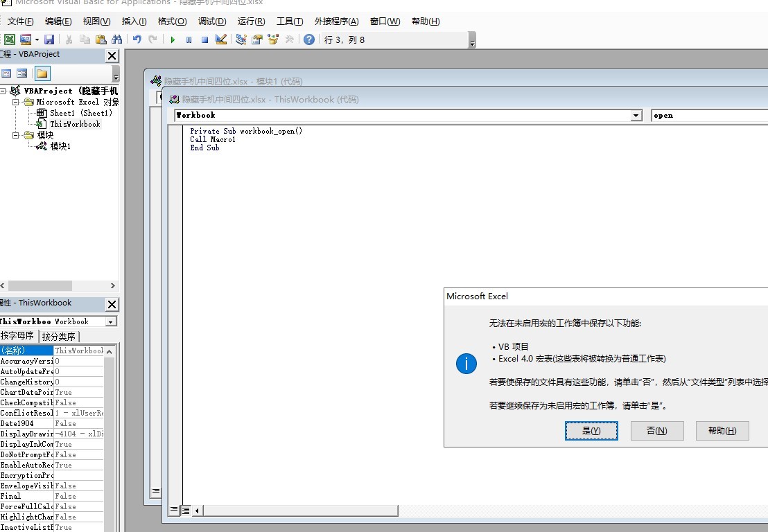Image resolution: width=768 pixels, height=532 pixels.
Task: Open the 视图(V) menu
Action: coord(96,21)
